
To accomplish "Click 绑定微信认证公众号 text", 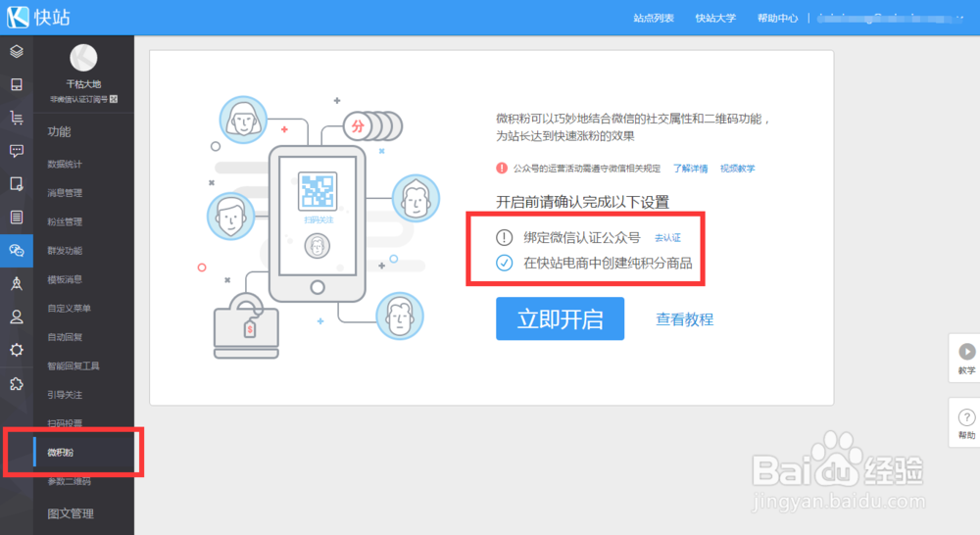I will 582,237.
